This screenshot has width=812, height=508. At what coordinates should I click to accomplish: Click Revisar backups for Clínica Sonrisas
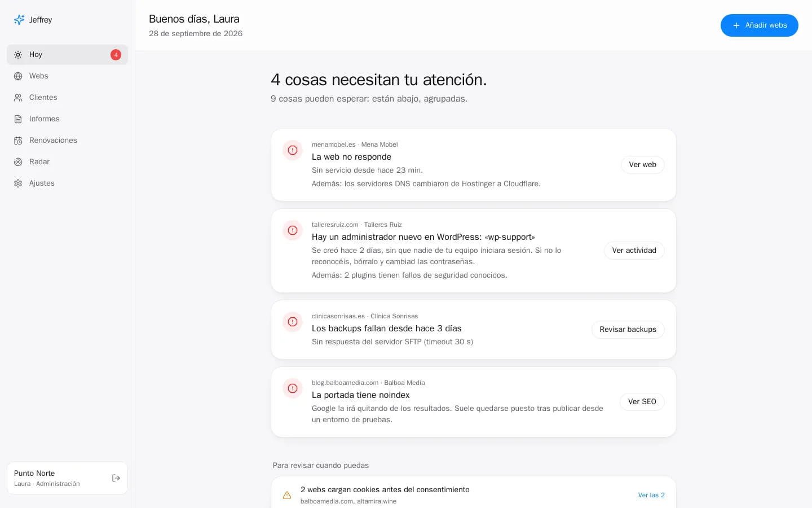(x=628, y=330)
